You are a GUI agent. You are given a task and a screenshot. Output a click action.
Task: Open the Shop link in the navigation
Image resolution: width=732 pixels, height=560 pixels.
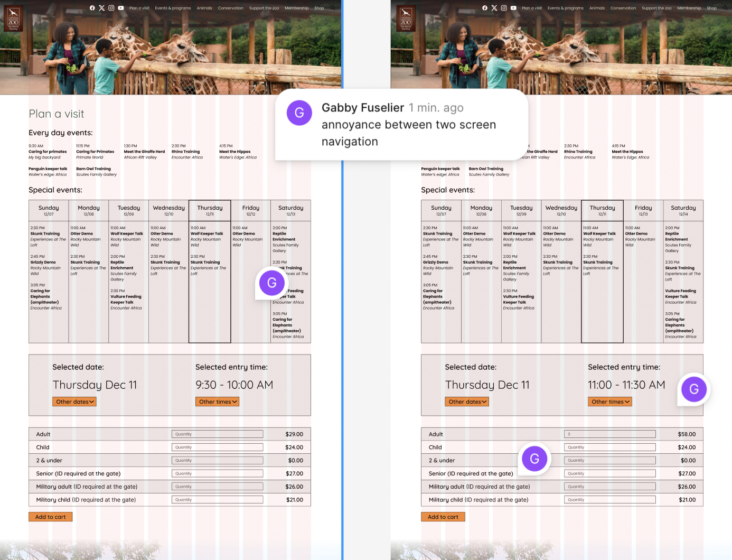pyautogui.click(x=319, y=7)
